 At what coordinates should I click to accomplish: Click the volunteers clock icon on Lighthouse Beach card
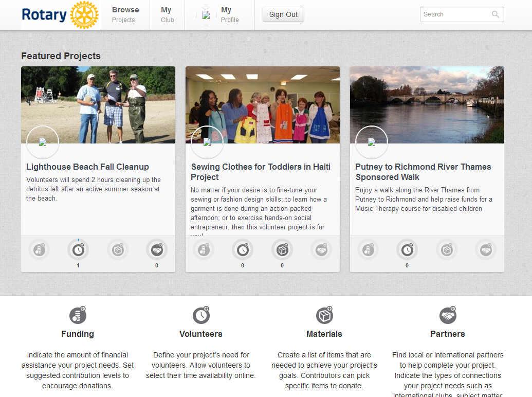coord(78,250)
